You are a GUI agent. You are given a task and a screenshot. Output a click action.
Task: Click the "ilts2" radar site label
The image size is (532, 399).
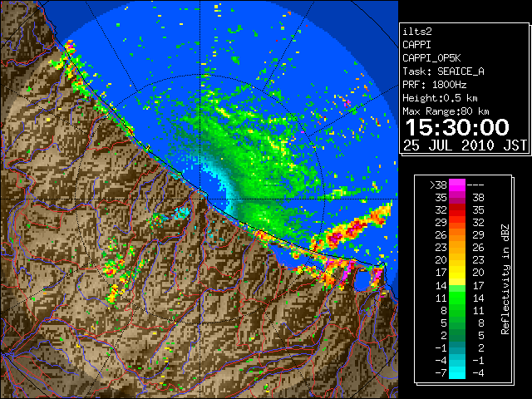point(417,32)
